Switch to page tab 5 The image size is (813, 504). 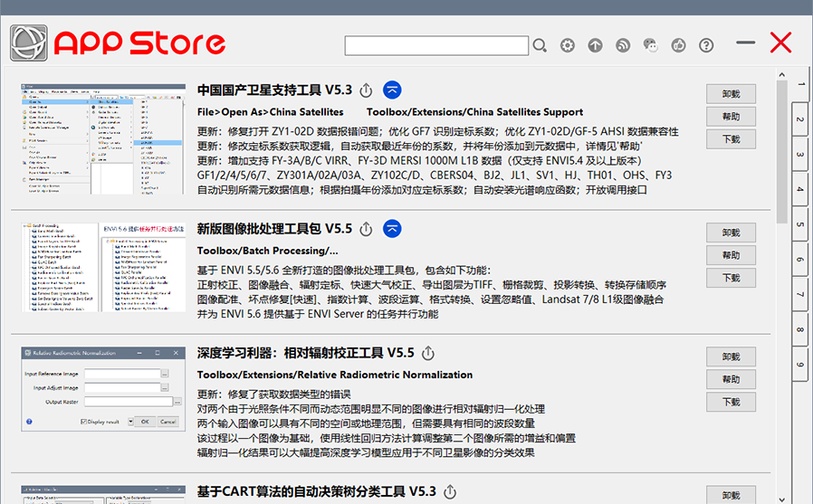(800, 224)
